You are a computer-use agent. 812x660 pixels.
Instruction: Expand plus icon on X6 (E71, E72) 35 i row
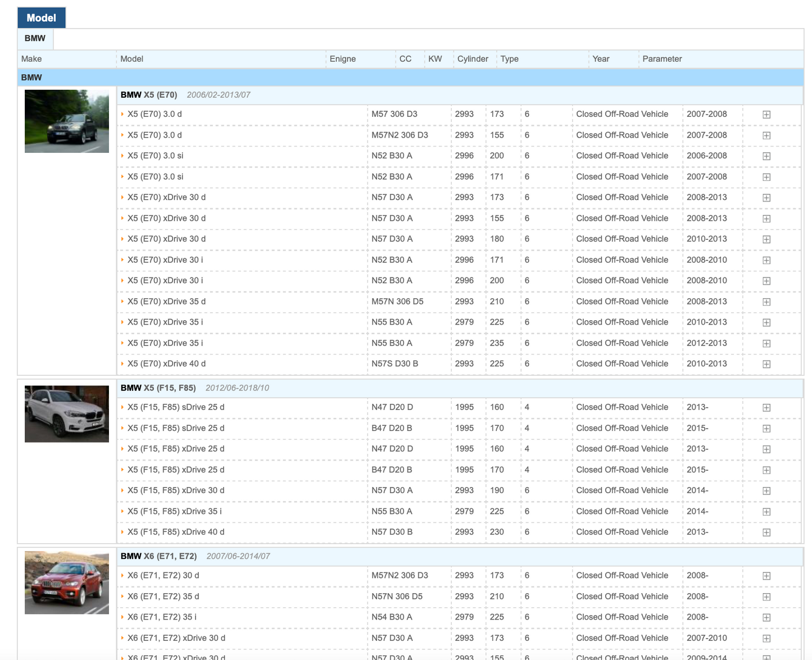pos(766,617)
